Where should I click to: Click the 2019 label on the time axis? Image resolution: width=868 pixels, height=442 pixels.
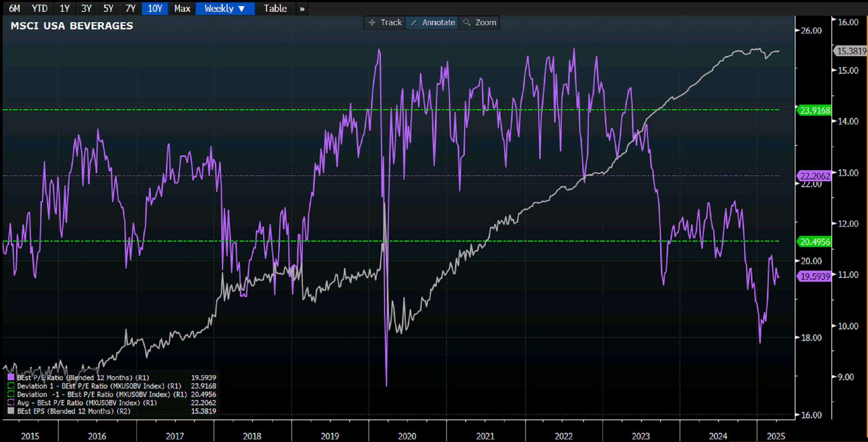click(x=330, y=436)
